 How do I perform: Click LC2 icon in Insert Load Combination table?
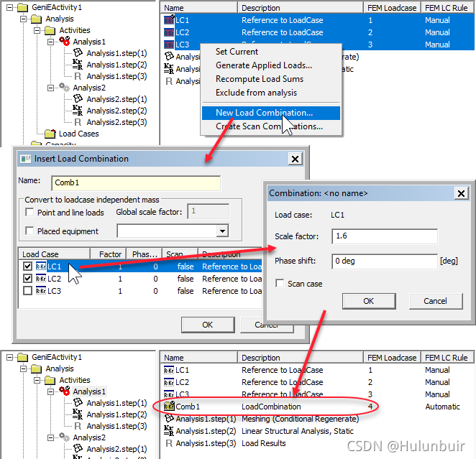coord(41,278)
